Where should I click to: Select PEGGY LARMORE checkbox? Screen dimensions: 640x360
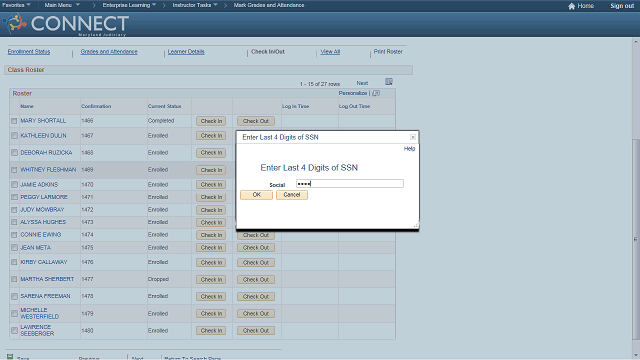point(14,197)
